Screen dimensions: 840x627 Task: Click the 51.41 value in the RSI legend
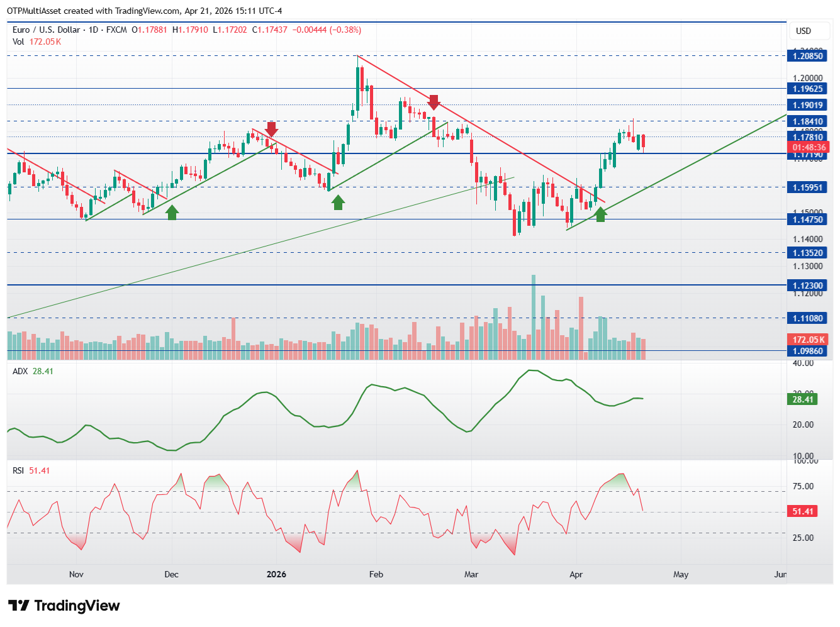[39, 470]
